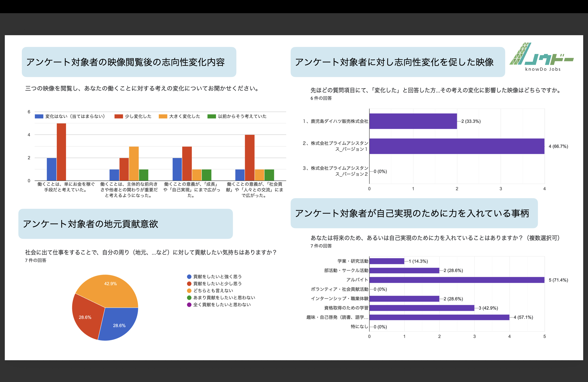Click the blue 変化はない legend swatch
The height and width of the screenshot is (382, 588).
[39, 116]
